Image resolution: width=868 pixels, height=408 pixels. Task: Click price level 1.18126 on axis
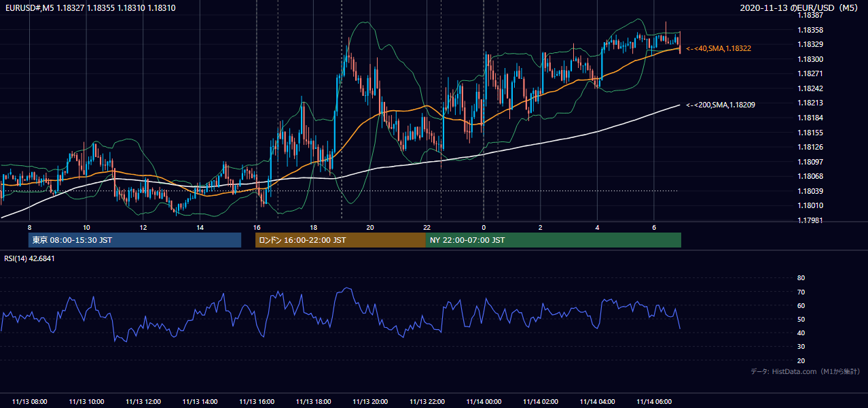(x=810, y=147)
